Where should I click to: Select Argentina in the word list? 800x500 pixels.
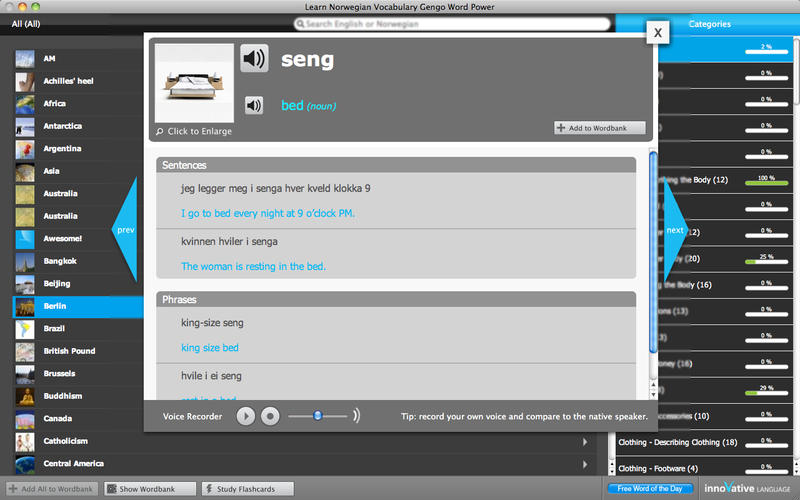pyautogui.click(x=78, y=148)
